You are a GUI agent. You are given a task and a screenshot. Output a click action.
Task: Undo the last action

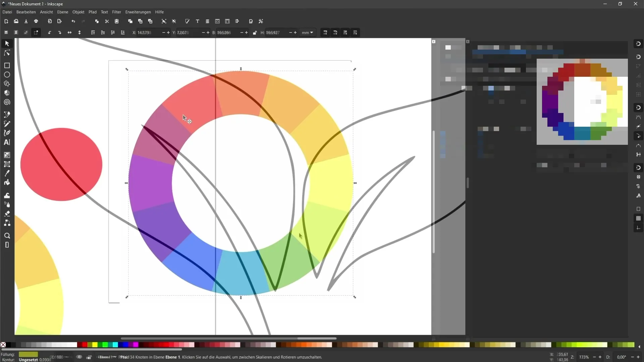coord(73,21)
